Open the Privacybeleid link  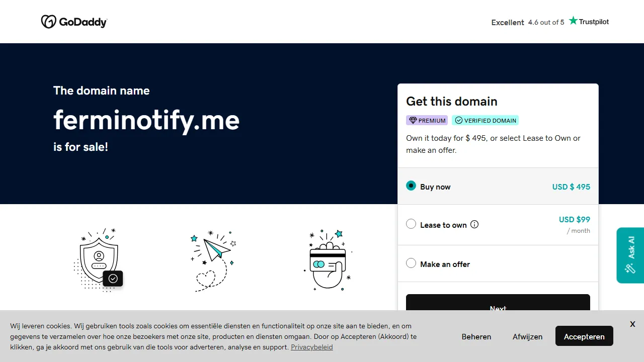click(311, 347)
